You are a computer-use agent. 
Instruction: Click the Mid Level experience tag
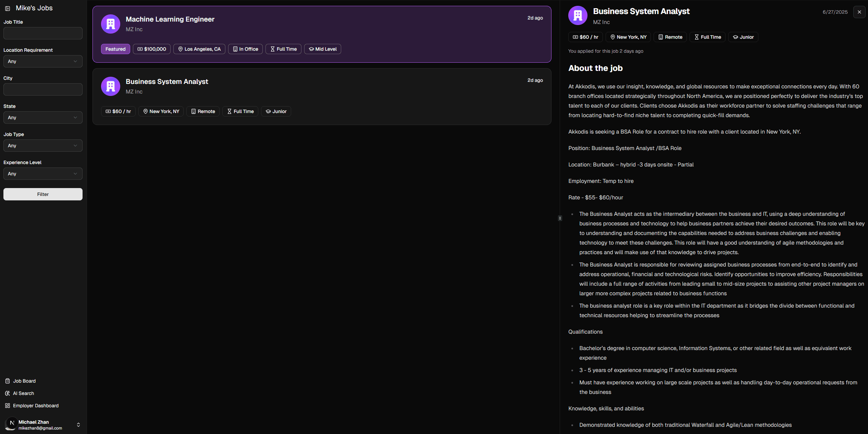(323, 49)
